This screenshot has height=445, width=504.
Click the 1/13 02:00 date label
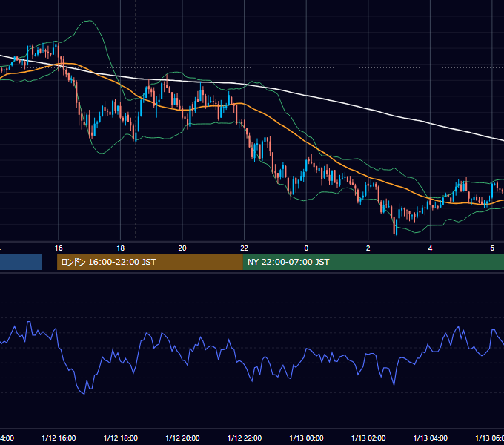(x=368, y=438)
